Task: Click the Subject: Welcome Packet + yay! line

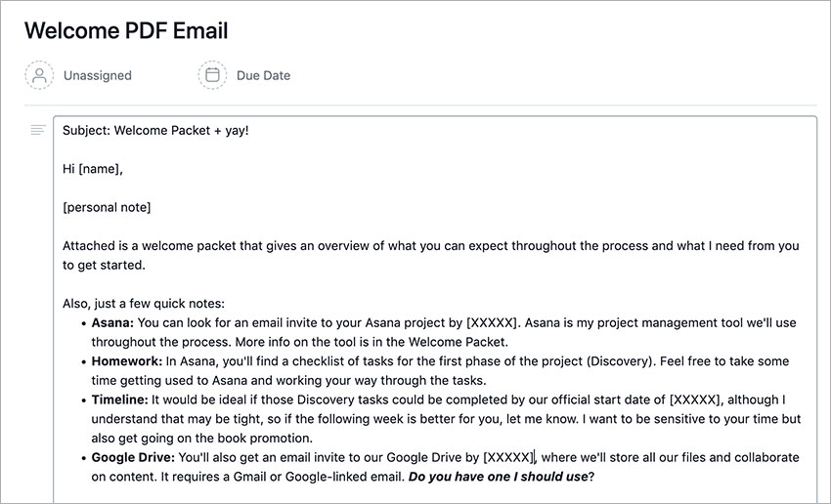Action: coord(155,131)
